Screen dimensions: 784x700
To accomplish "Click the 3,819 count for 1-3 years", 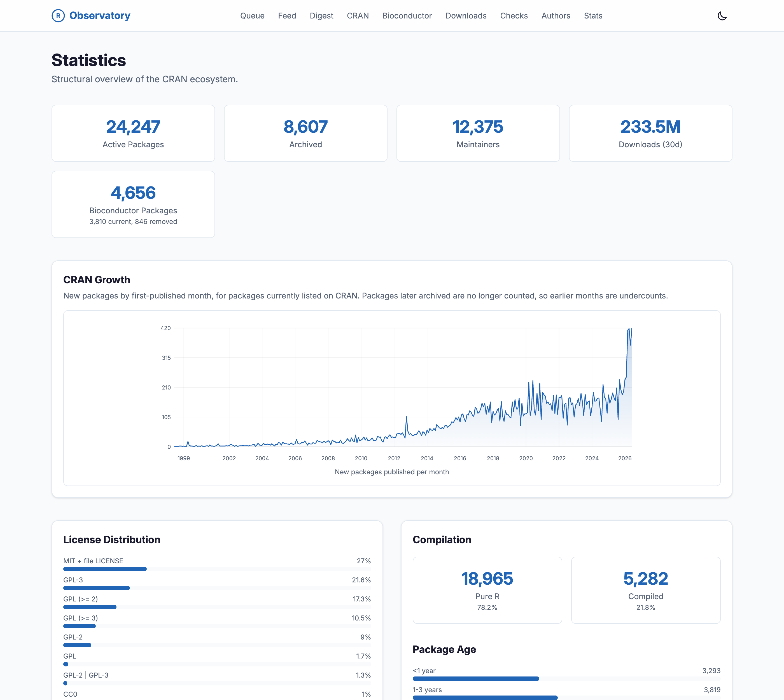I will 712,690.
